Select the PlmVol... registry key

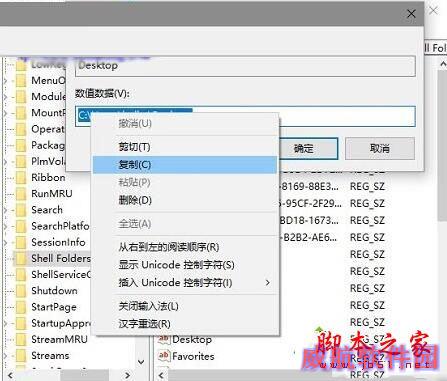click(x=48, y=161)
